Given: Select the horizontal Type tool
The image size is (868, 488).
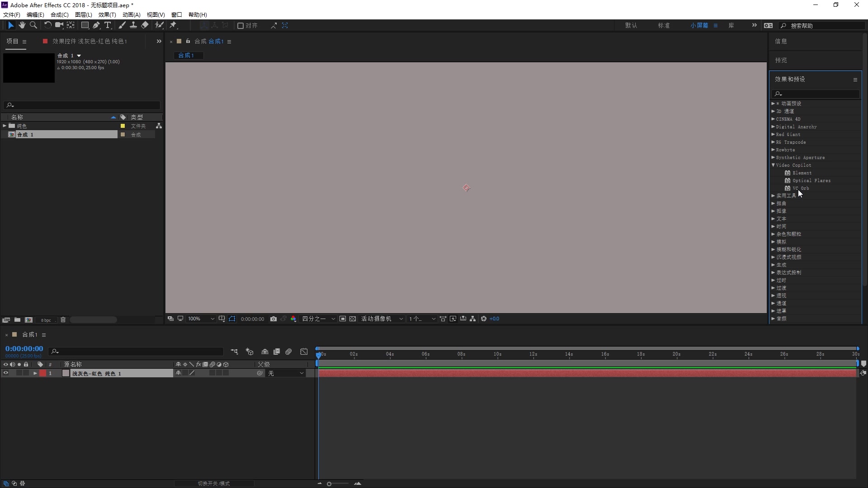Looking at the screenshot, I should point(108,25).
